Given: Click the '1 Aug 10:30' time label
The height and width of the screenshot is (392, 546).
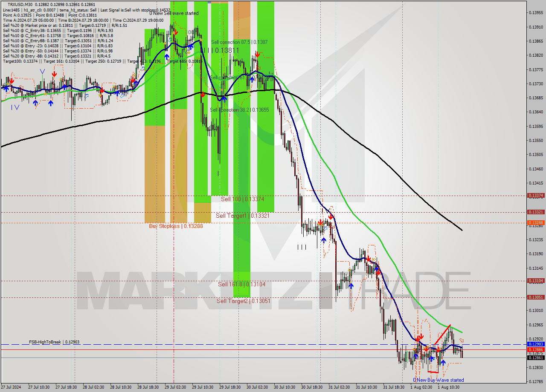Looking at the screenshot, I should [x=448, y=387].
